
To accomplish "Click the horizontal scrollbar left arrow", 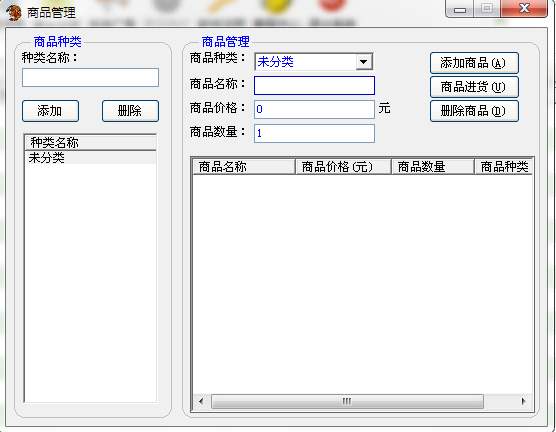I will pyautogui.click(x=201, y=401).
